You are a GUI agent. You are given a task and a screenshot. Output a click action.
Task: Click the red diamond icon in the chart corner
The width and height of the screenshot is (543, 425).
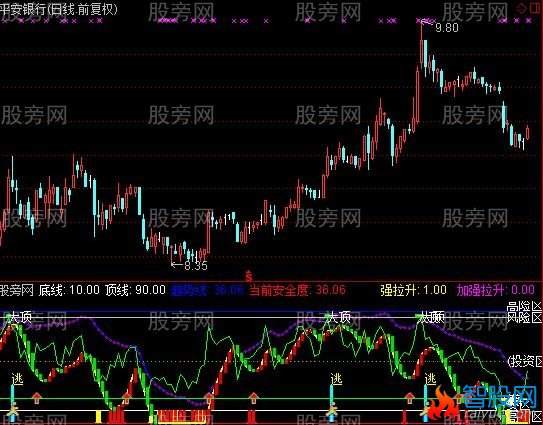tap(522, 8)
